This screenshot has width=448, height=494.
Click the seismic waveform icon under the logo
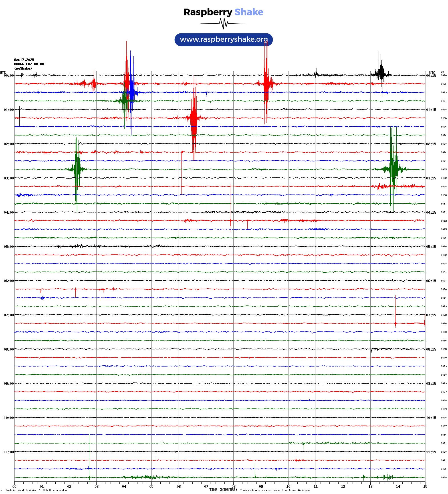point(223,23)
